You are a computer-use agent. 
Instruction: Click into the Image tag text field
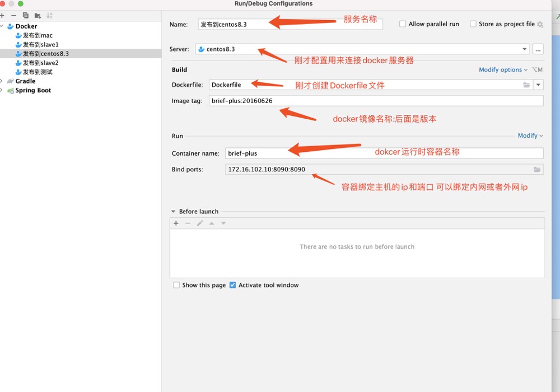click(375, 101)
